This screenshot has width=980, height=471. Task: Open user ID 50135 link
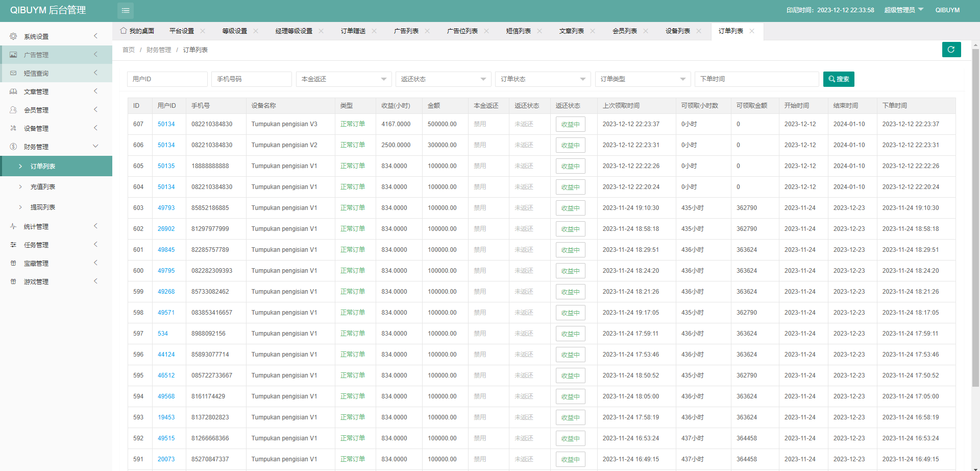click(166, 166)
